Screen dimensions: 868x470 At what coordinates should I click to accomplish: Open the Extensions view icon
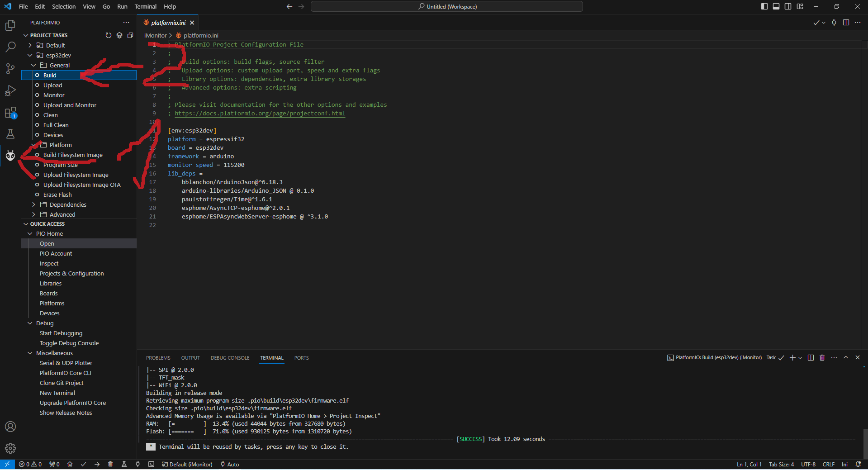point(10,113)
